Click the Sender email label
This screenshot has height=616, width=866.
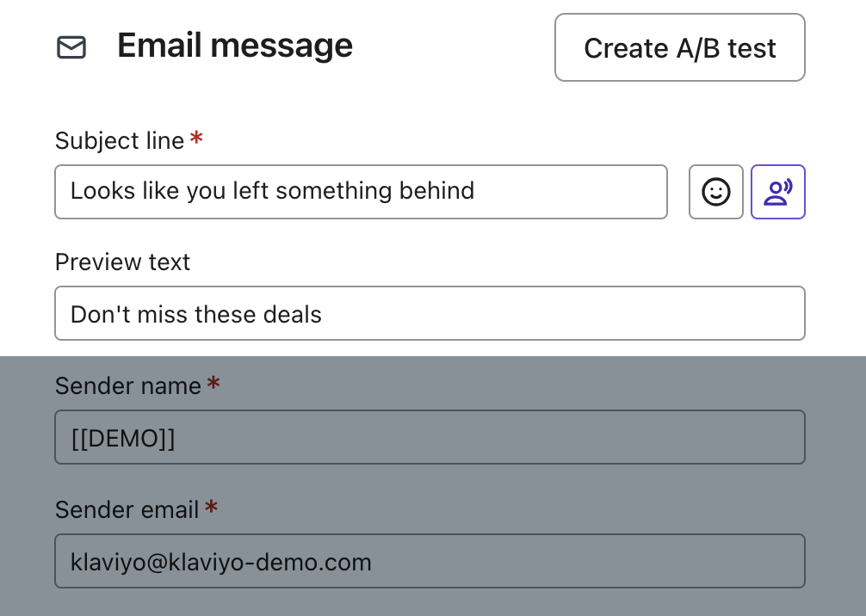pyautogui.click(x=127, y=509)
